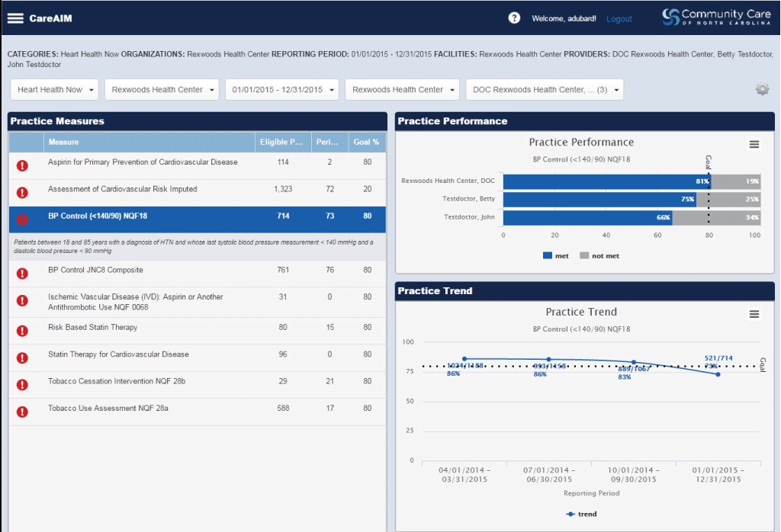Viewport: 781px width, 532px height.
Task: Click trend data point for 07/01/2014 - 06/30/2015
Action: [549, 359]
